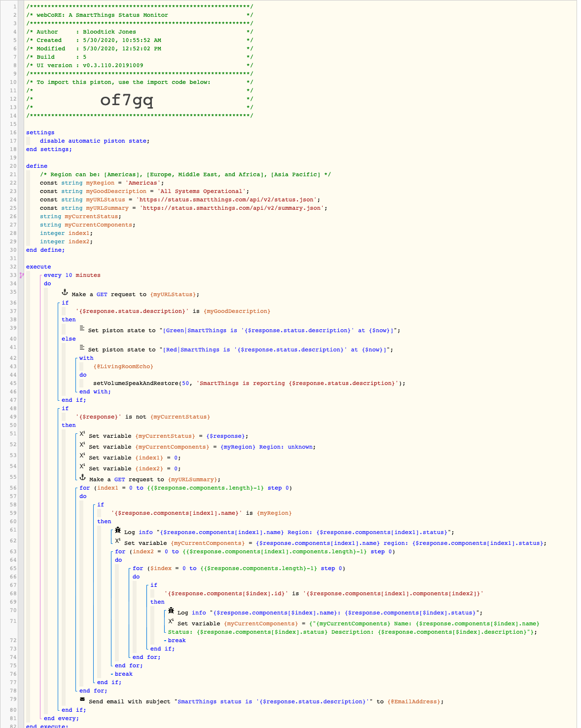Click the anchor icon before GET request to myURLSummary
The height and width of the screenshot is (728, 581).
tap(82, 478)
